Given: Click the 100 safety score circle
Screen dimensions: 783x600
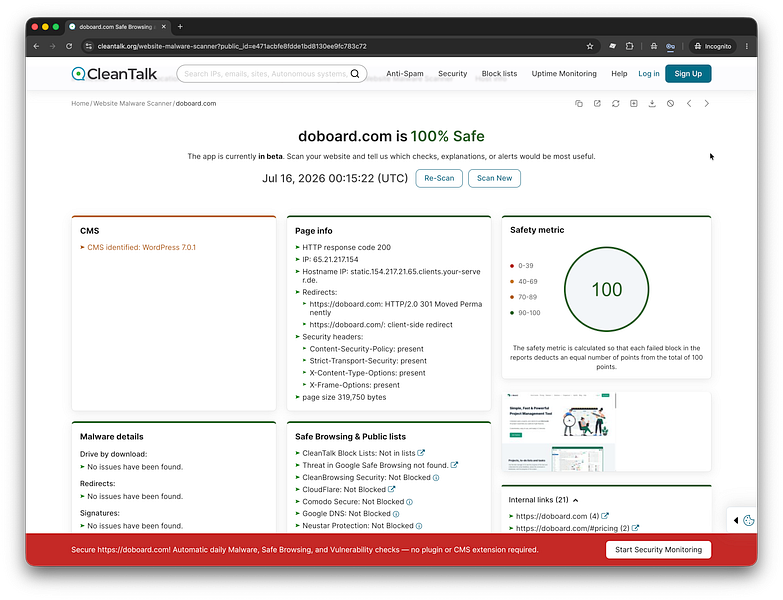Looking at the screenshot, I should click(607, 289).
